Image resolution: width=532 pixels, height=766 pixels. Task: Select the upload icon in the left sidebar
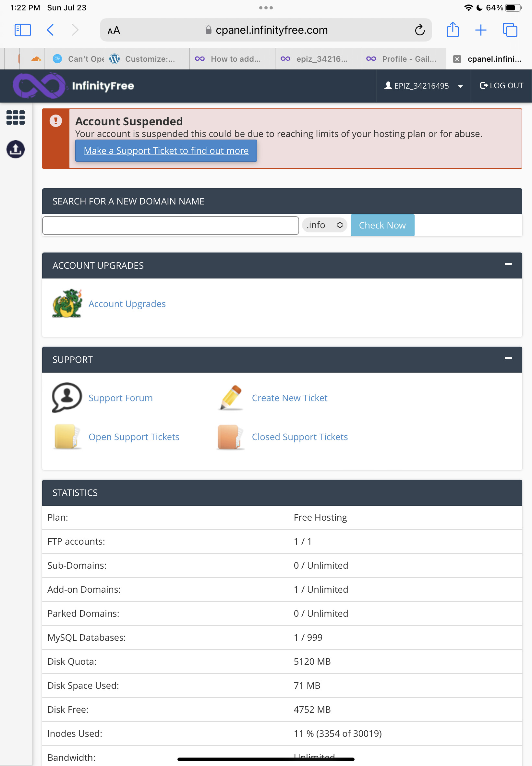point(15,149)
